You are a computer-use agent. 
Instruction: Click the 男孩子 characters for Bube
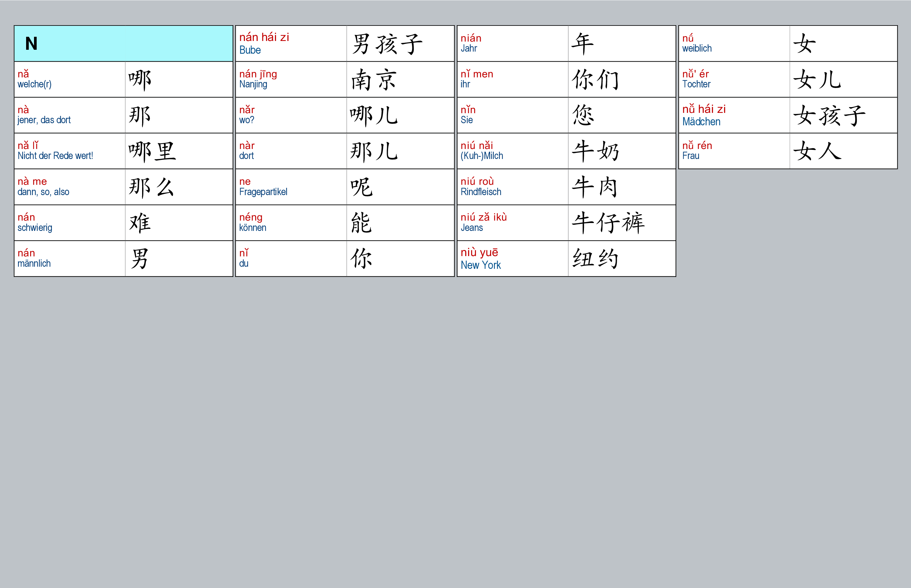click(387, 43)
